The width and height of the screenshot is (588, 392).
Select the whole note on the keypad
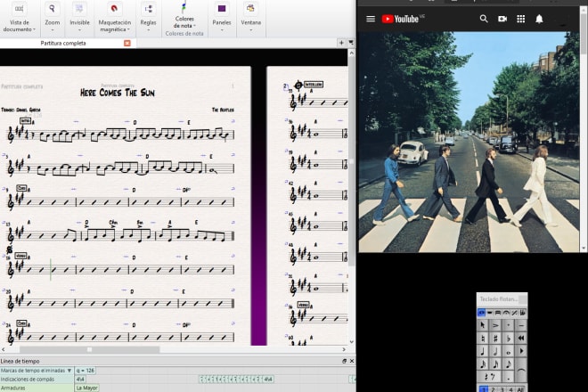[509, 351]
